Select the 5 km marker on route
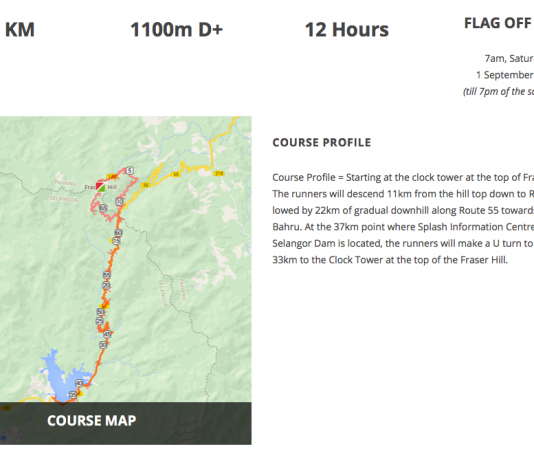This screenshot has width=534, height=462. click(129, 170)
